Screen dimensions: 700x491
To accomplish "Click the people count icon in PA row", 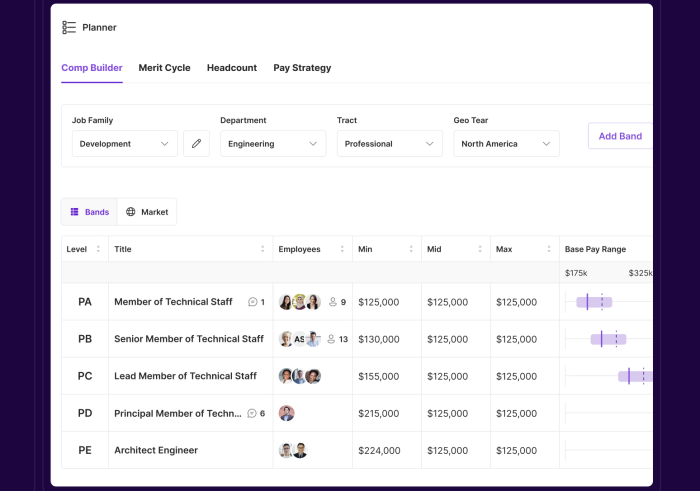I will [333, 302].
